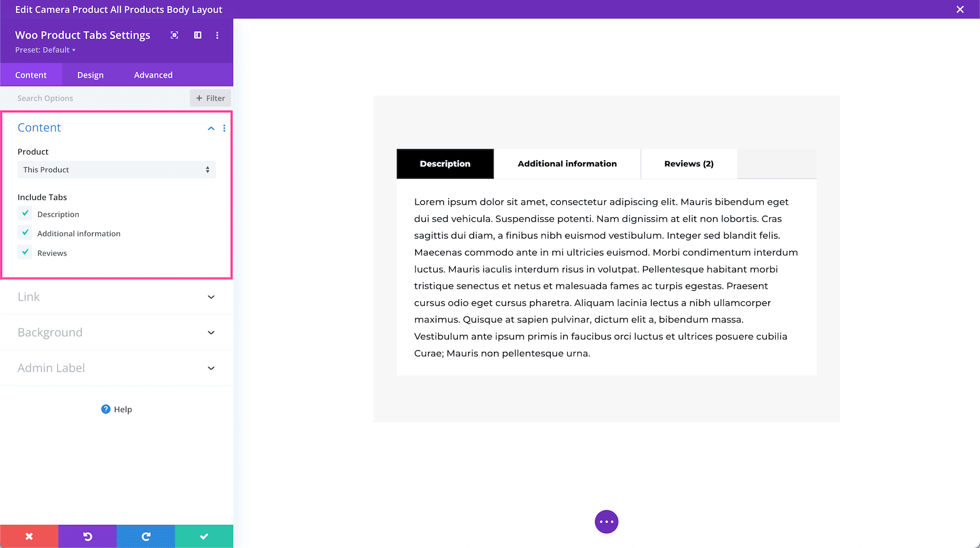Uncheck the Additional information checkbox
Image resolution: width=980 pixels, height=548 pixels.
(25, 233)
